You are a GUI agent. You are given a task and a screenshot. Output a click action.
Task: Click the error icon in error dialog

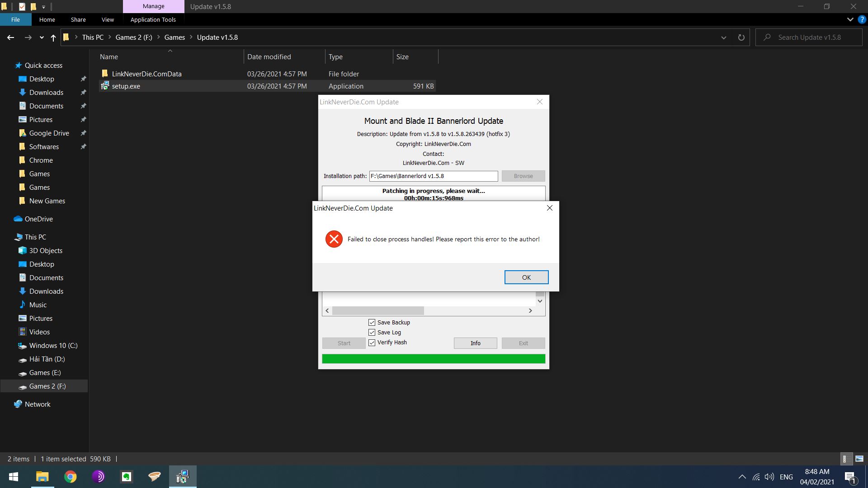click(333, 239)
